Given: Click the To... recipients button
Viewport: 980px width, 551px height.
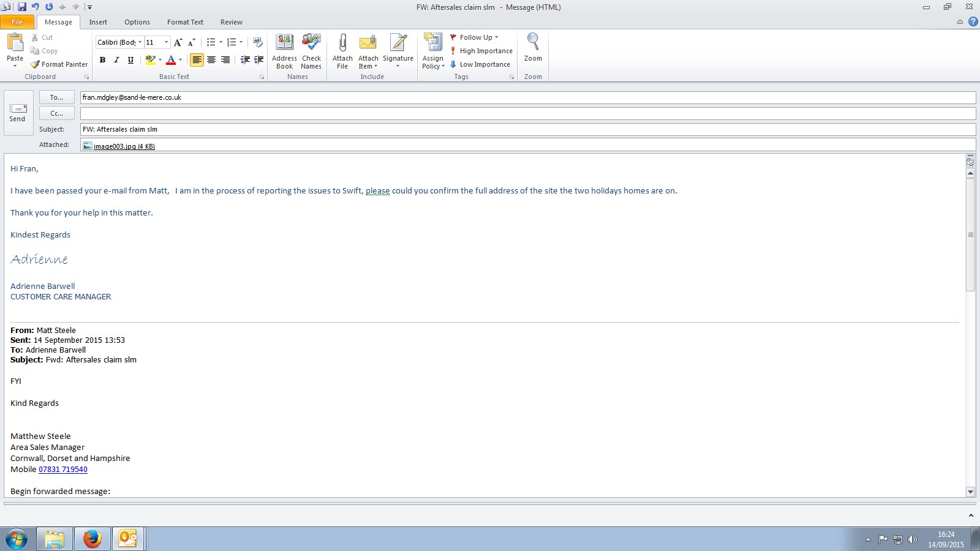Looking at the screenshot, I should coord(56,97).
